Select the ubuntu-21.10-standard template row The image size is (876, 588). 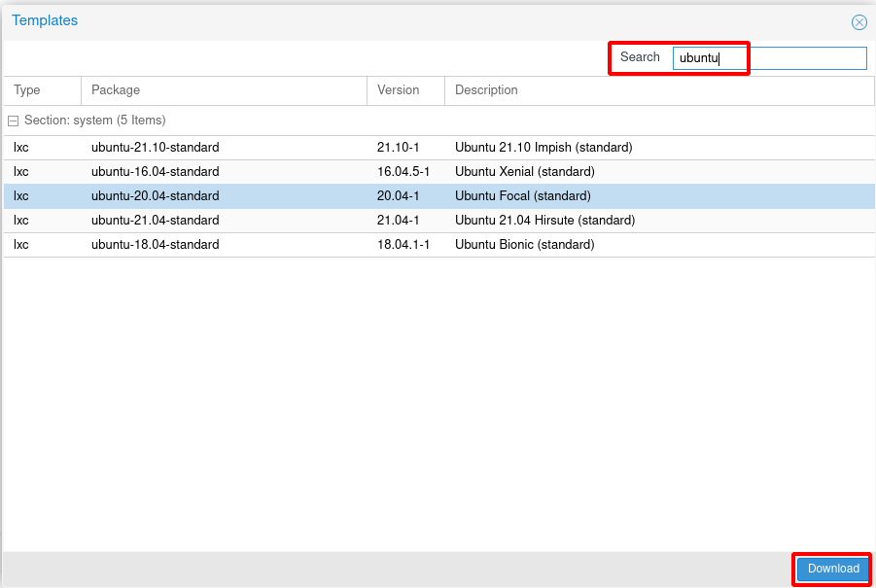(x=155, y=148)
